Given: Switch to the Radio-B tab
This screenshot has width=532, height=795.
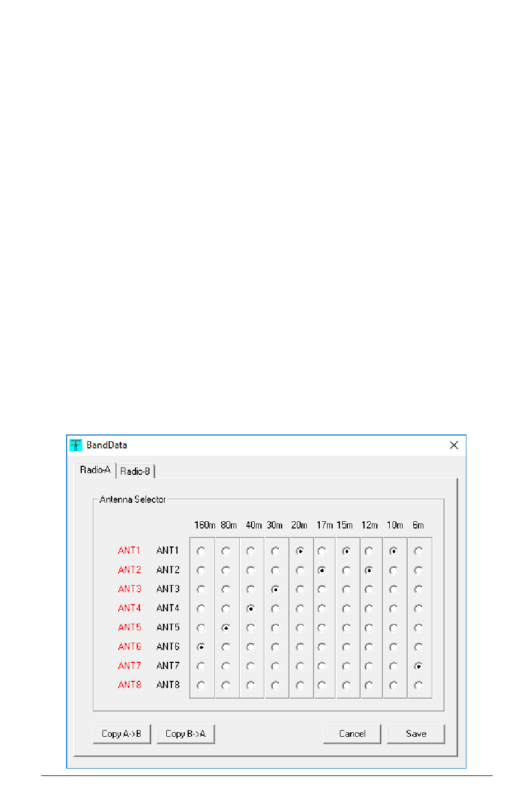Looking at the screenshot, I should click(135, 471).
